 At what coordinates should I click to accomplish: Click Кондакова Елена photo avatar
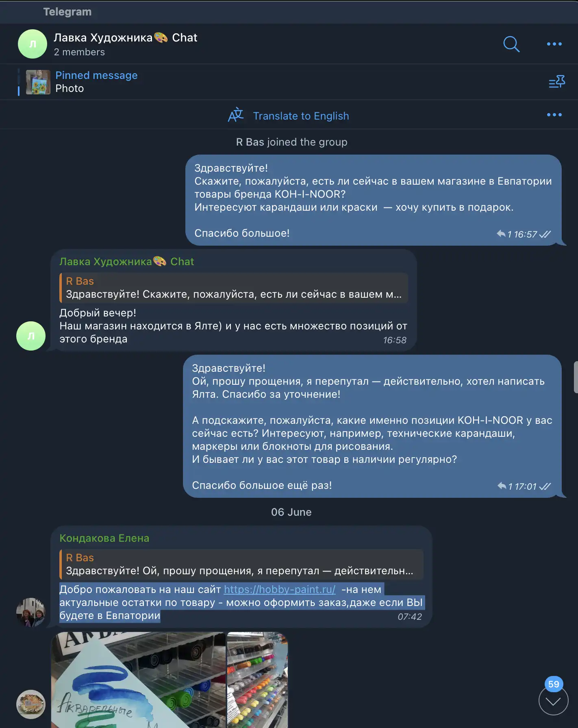pyautogui.click(x=31, y=612)
